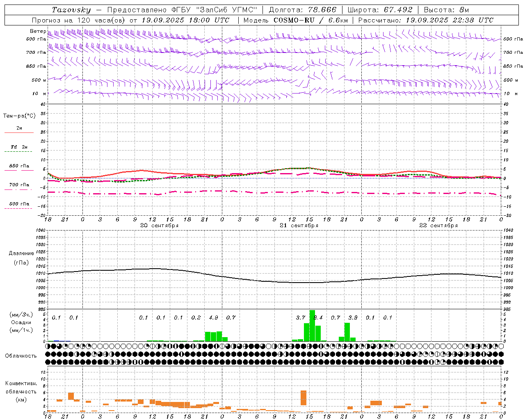Viewport: 525px width, 420px height.
Task: Select the Осадки precipitation label
Action: pos(21,322)
